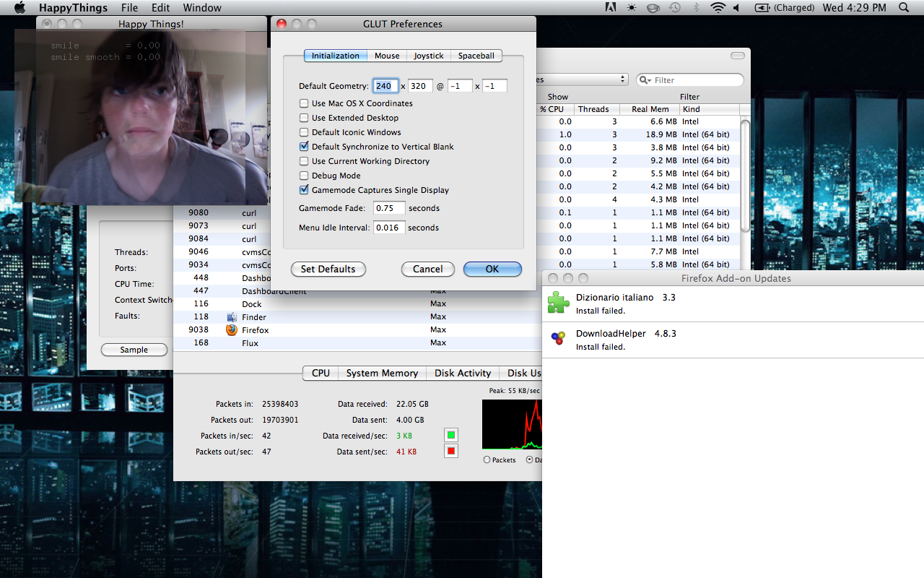Screen dimensions: 924x578
Task: Click the Finder icon in process list
Action: 232,317
